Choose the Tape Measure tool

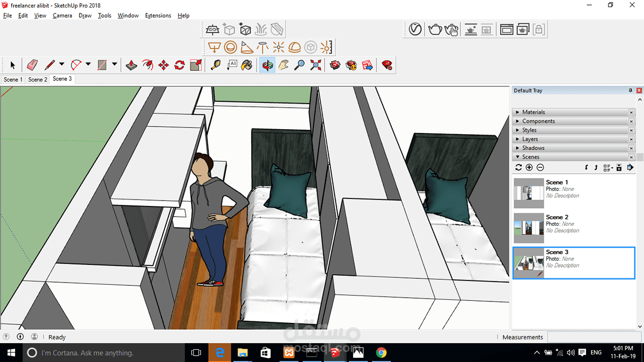pos(216,65)
